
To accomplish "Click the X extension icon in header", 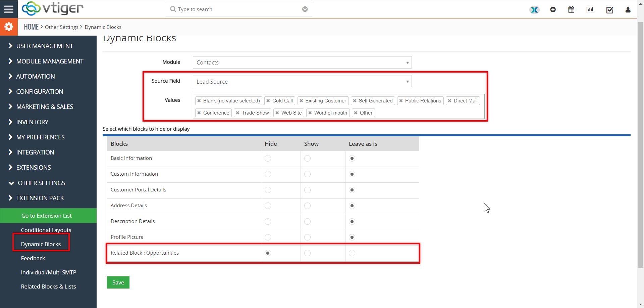I will click(535, 10).
